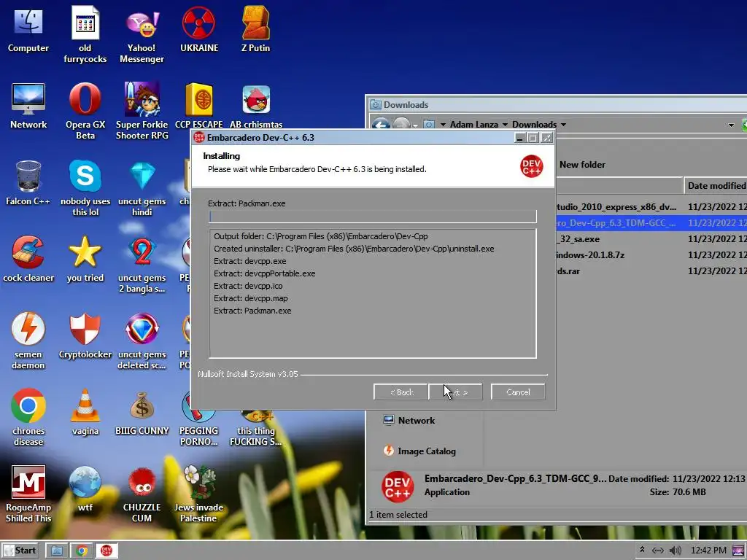Sort by the Date modified column
Image resolution: width=747 pixels, height=560 pixels.
click(x=716, y=186)
